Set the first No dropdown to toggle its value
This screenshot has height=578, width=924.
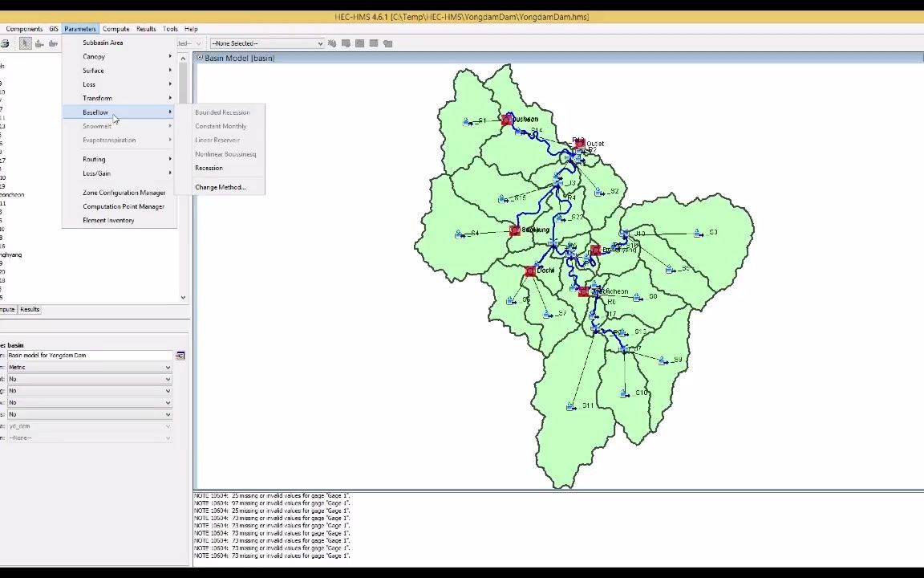pyautogui.click(x=88, y=379)
